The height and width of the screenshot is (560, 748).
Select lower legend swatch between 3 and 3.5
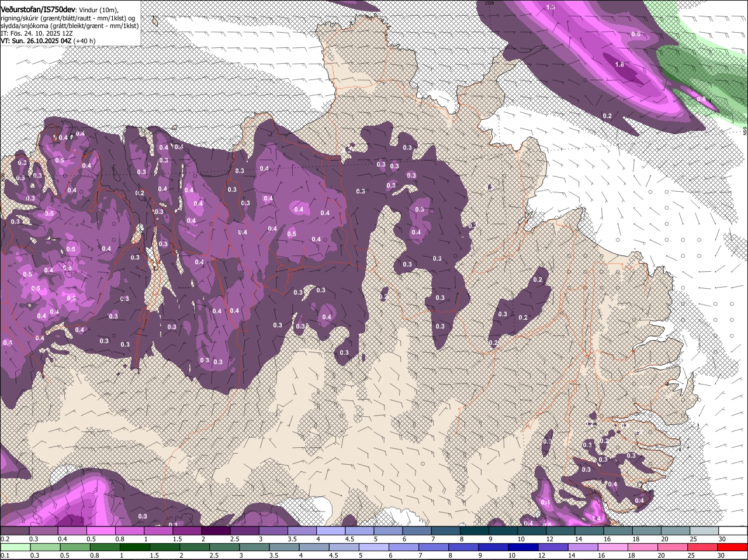pyautogui.click(x=255, y=547)
